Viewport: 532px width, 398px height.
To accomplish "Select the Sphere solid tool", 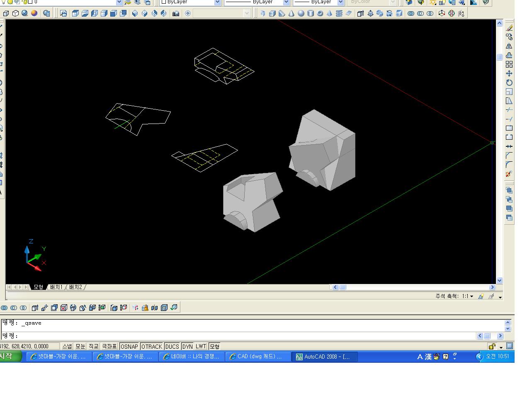I will coord(301,13).
